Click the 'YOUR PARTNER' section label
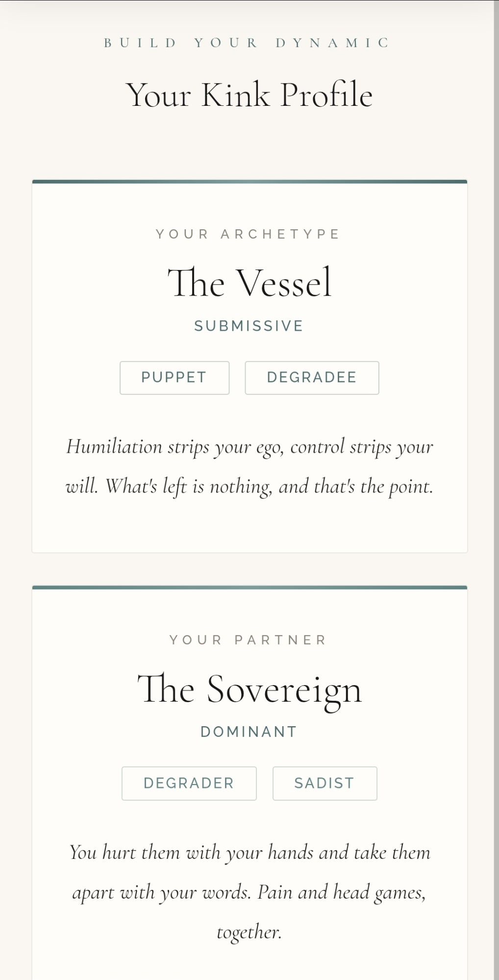The width and height of the screenshot is (499, 980). (248, 640)
